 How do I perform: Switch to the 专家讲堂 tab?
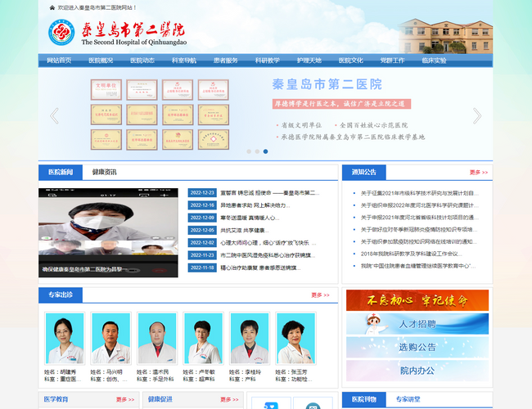click(x=408, y=400)
